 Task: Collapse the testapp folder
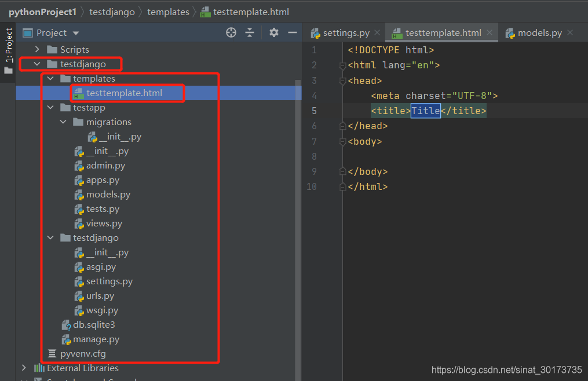coord(50,107)
